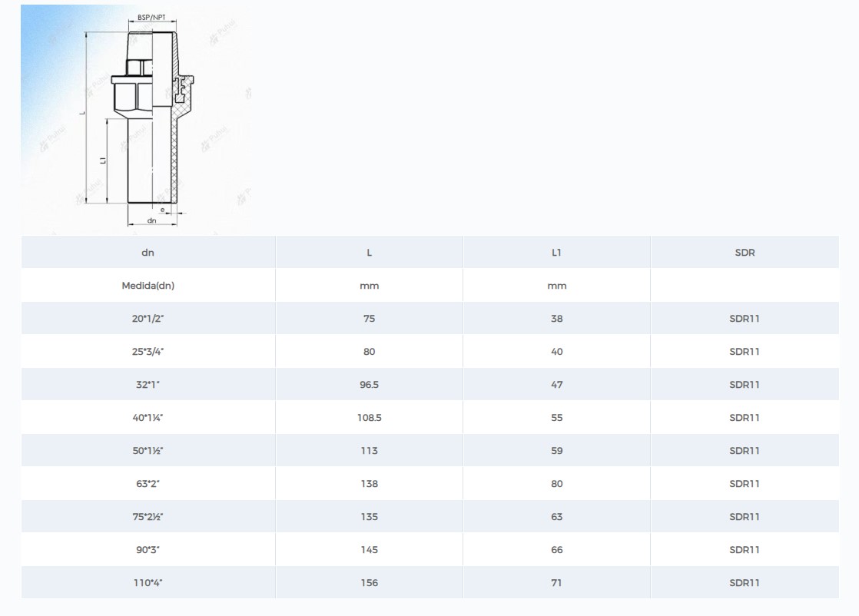The height and width of the screenshot is (616, 859).
Task: Click SDR11 in the 110*4" row
Action: (x=745, y=583)
